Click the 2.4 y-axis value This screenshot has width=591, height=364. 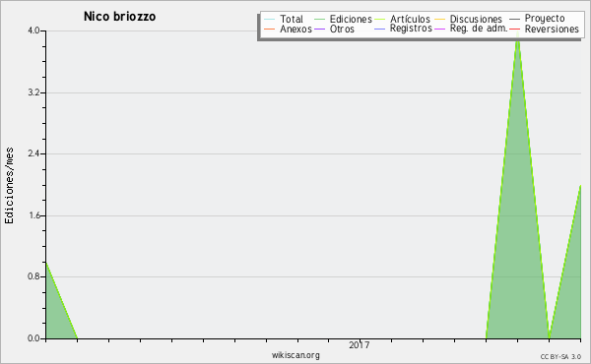[x=33, y=153]
